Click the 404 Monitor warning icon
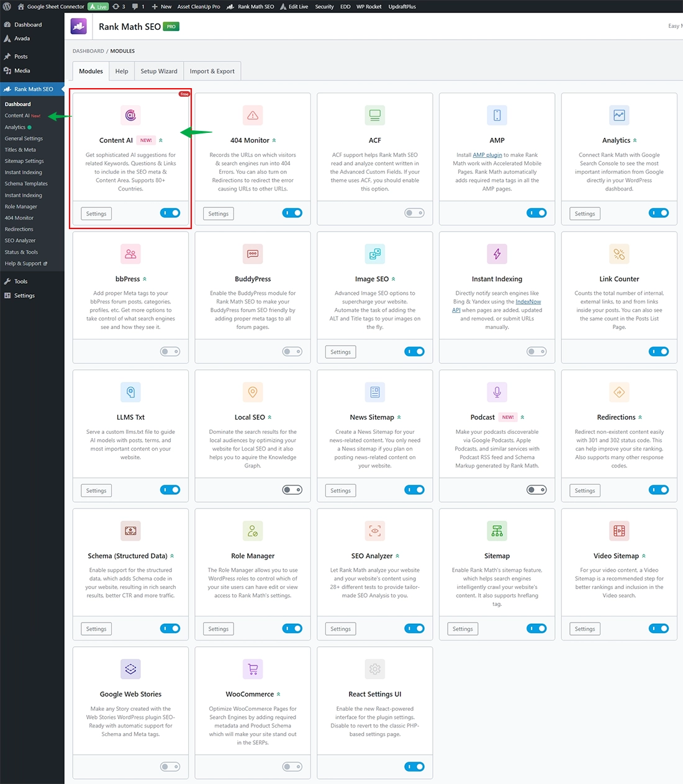The width and height of the screenshot is (683, 784). click(253, 115)
